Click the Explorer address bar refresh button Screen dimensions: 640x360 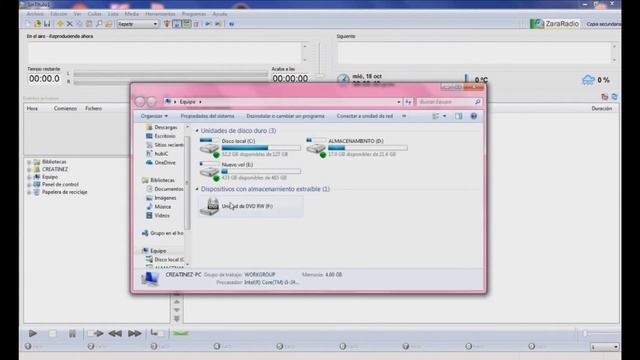[408, 102]
